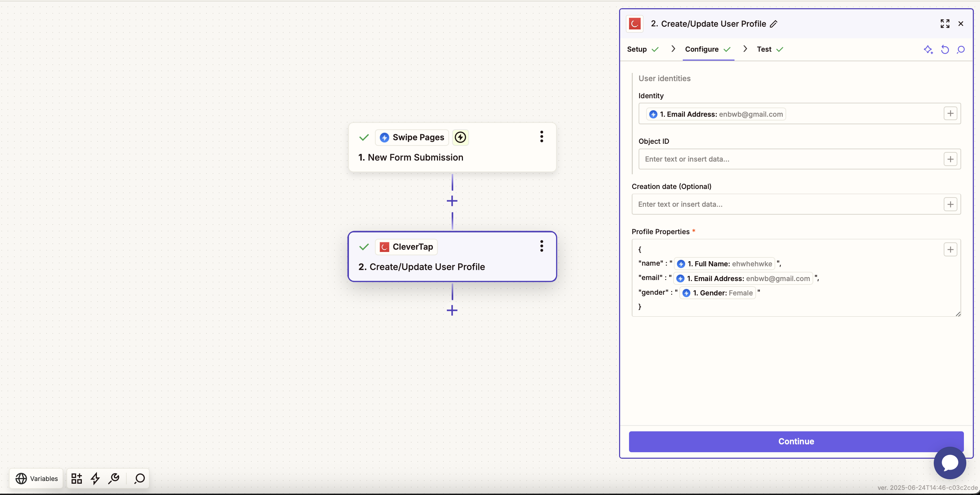Click the green checkmark on the Swipe Pages step
Image resolution: width=980 pixels, height=495 pixels.
(364, 138)
